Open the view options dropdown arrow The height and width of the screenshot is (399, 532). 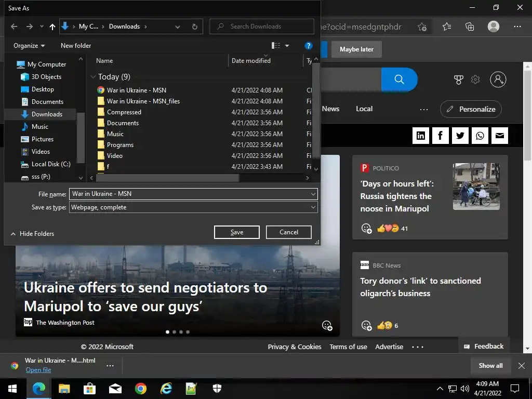[287, 46]
